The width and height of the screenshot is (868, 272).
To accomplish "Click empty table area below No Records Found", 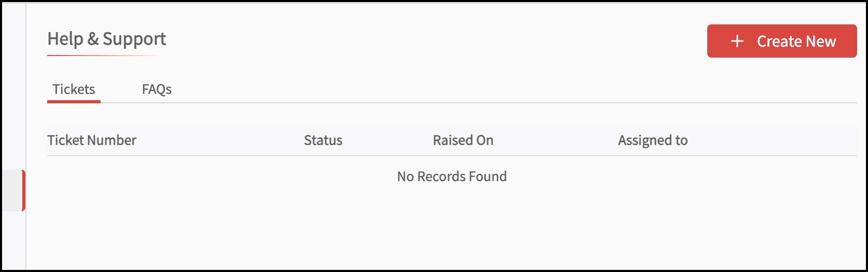I will pyautogui.click(x=452, y=228).
